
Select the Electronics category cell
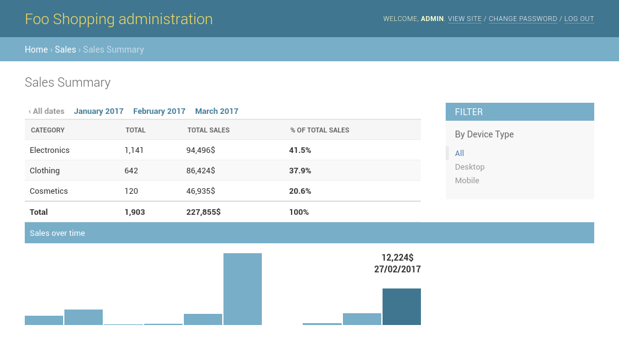[50, 150]
